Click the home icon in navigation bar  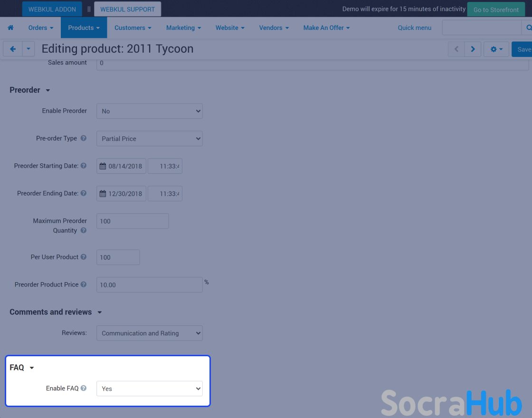click(10, 28)
